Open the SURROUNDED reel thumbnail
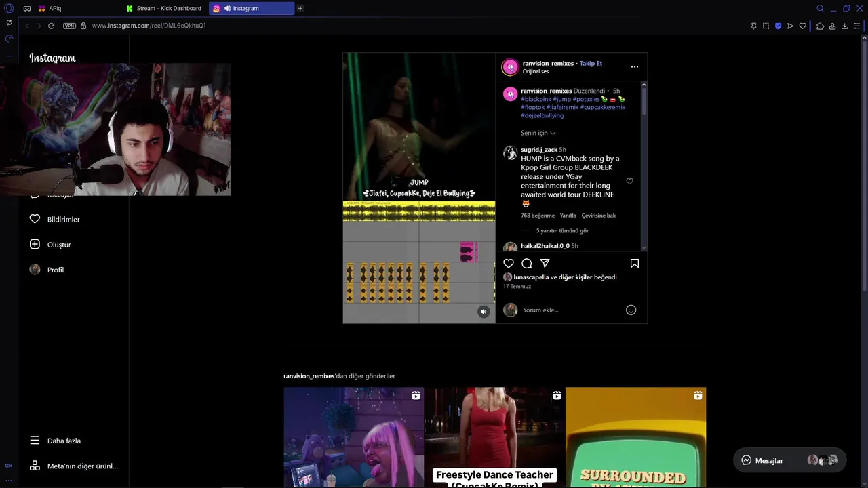 coord(635,437)
